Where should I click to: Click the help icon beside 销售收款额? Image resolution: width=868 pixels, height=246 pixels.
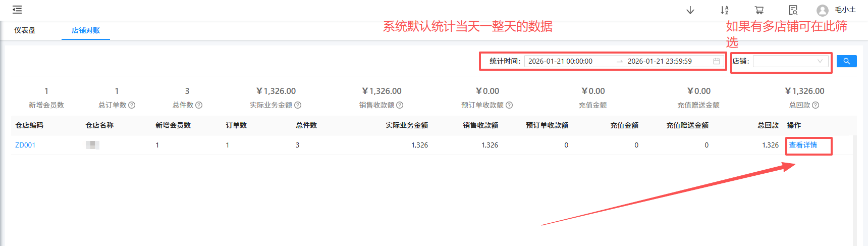click(x=400, y=105)
